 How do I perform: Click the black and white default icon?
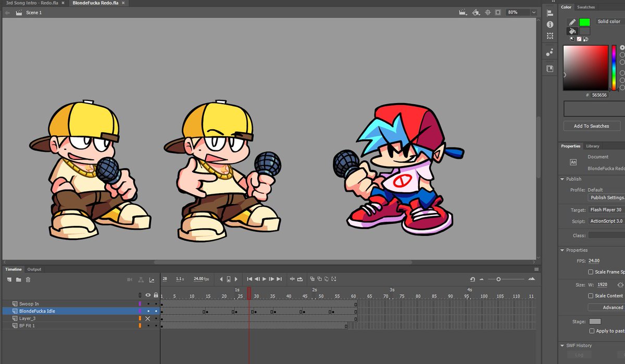[572, 39]
